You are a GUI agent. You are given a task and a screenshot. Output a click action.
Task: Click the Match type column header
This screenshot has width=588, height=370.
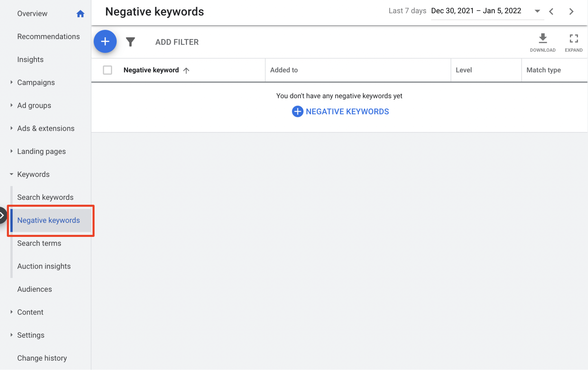[543, 70]
